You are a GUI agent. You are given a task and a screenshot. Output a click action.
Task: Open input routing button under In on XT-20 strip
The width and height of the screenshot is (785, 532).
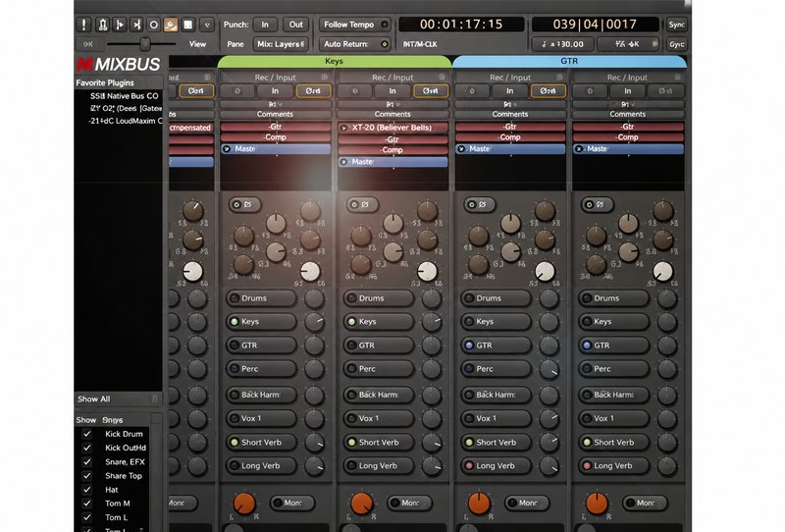(392, 104)
